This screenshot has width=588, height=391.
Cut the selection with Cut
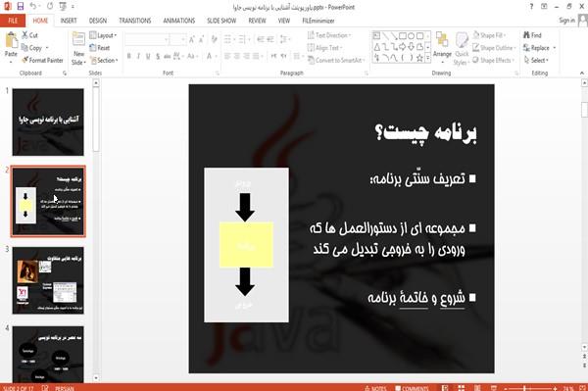click(x=30, y=35)
